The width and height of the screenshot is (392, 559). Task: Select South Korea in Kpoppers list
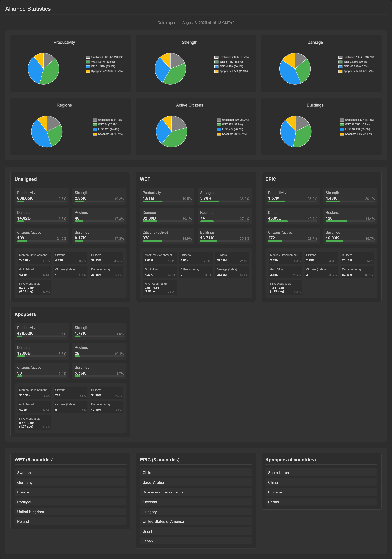(x=321, y=473)
